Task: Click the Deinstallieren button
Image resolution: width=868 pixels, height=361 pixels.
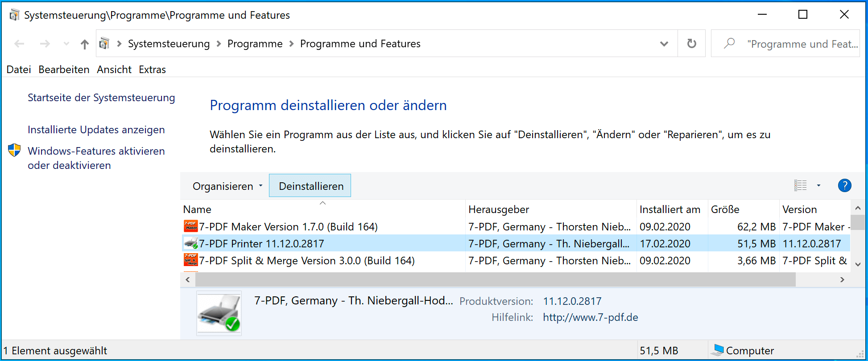Action: point(310,185)
